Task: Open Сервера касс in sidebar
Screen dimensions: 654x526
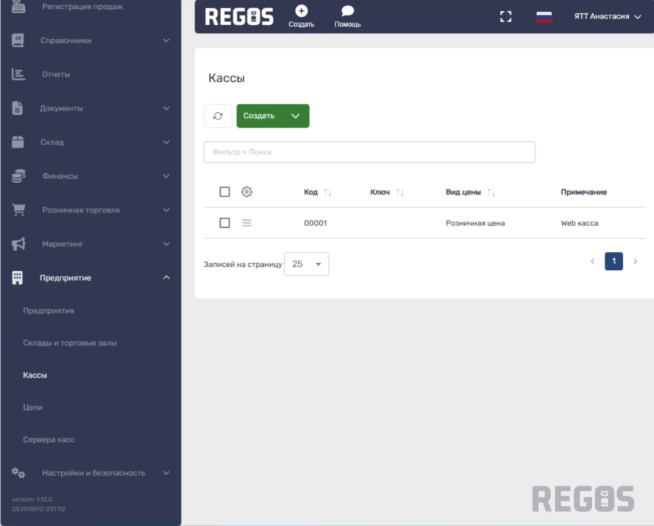Action: tap(48, 440)
